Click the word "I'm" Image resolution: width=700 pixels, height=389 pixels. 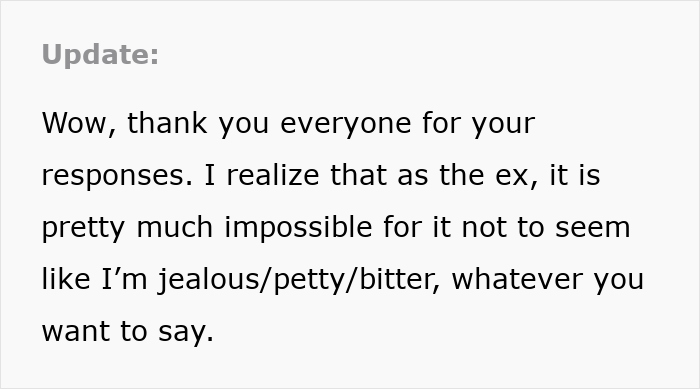pyautogui.click(x=125, y=279)
